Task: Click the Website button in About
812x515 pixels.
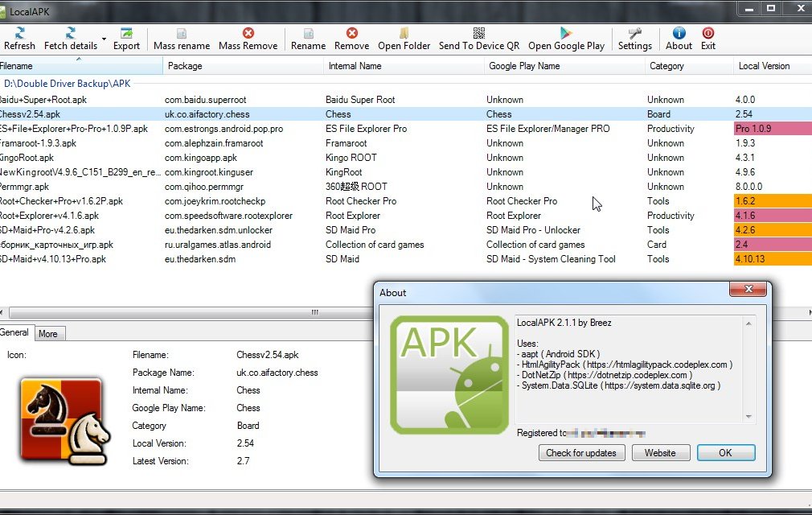Action: click(x=660, y=453)
